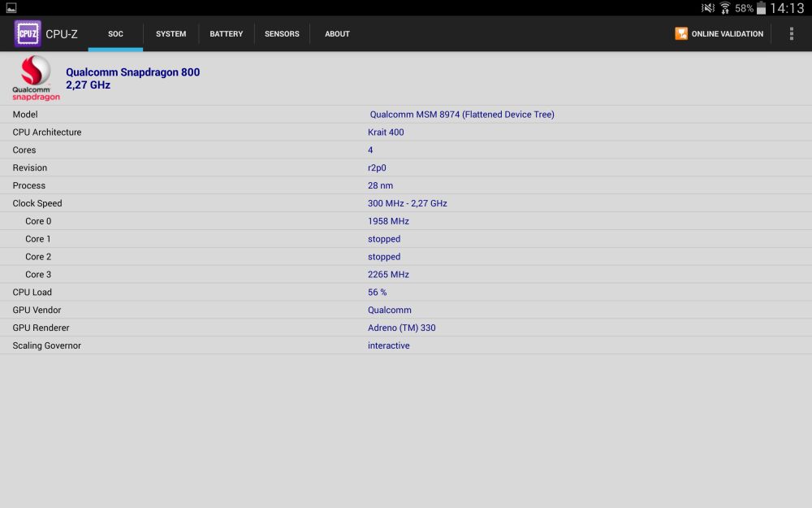
Task: Select the Scaling Governor label
Action: click(46, 345)
